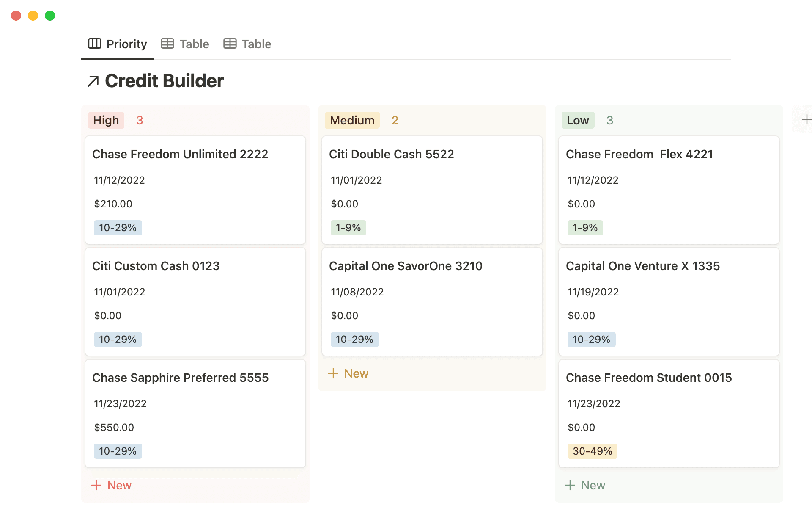Viewport: 812px width, 508px height.
Task: Click the second Table view grid icon
Action: coord(230,44)
